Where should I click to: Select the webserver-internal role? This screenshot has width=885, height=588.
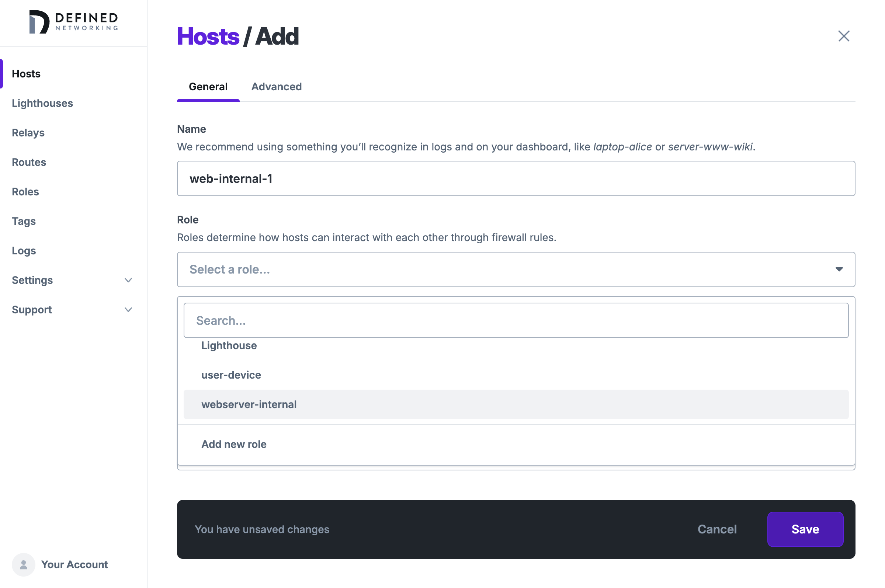[249, 404]
